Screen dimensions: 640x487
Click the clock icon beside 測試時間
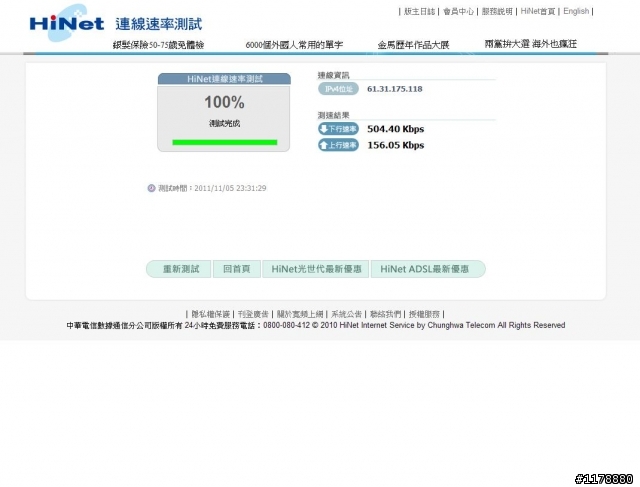tap(151, 188)
